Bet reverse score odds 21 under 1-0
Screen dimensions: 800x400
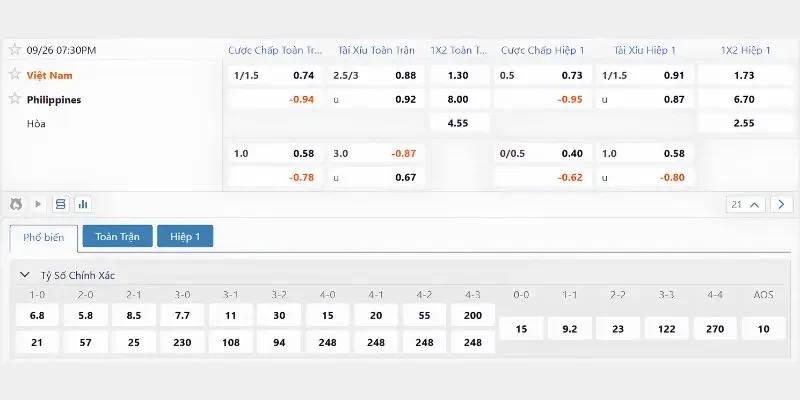pyautogui.click(x=37, y=342)
